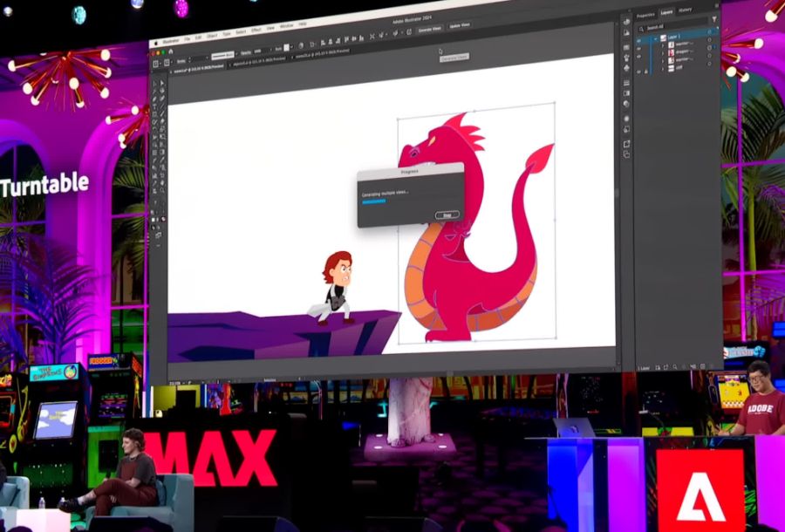Click the dragon sublayer thumbnail
785x532 pixels.
pos(671,52)
